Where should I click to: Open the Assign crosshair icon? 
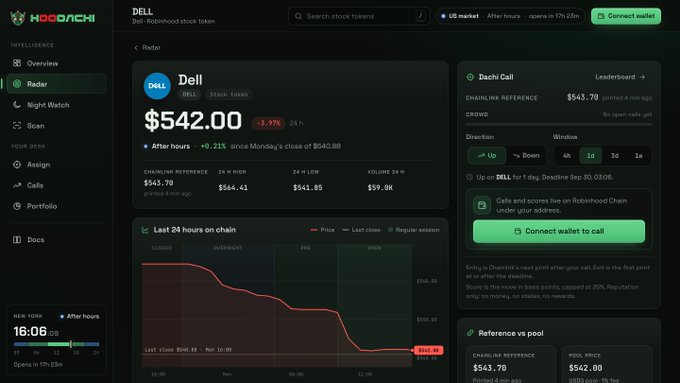[x=17, y=164]
